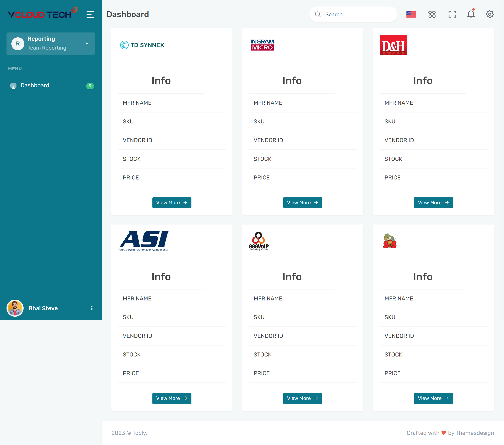Viewport: 504px width, 445px height.
Task: Open the notifications bell
Action: pyautogui.click(x=471, y=14)
